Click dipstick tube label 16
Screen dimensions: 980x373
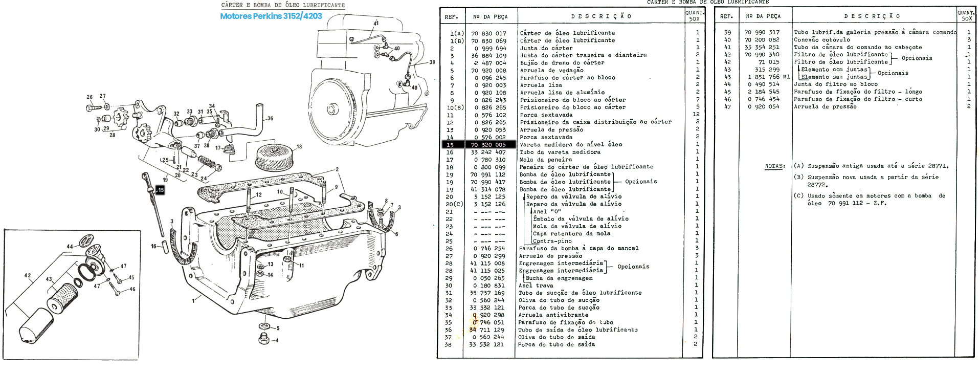pyautogui.click(x=153, y=246)
